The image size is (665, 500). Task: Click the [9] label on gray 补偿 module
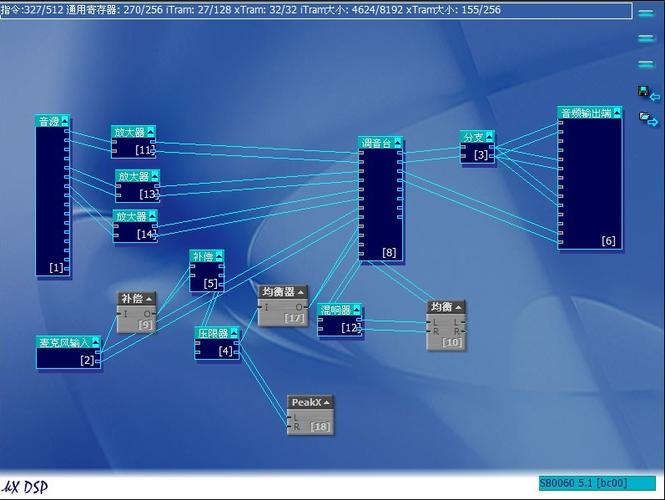click(145, 325)
